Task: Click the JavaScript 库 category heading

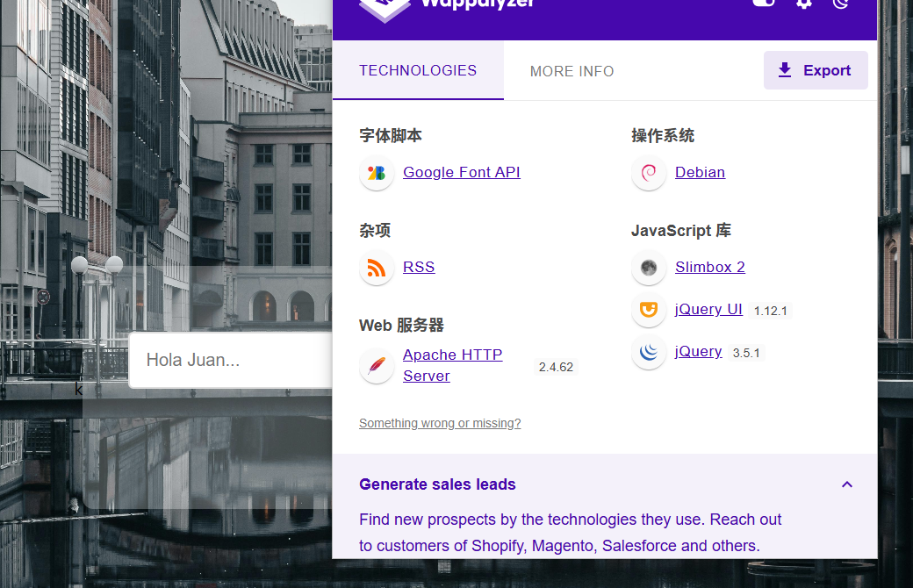Action: tap(681, 231)
